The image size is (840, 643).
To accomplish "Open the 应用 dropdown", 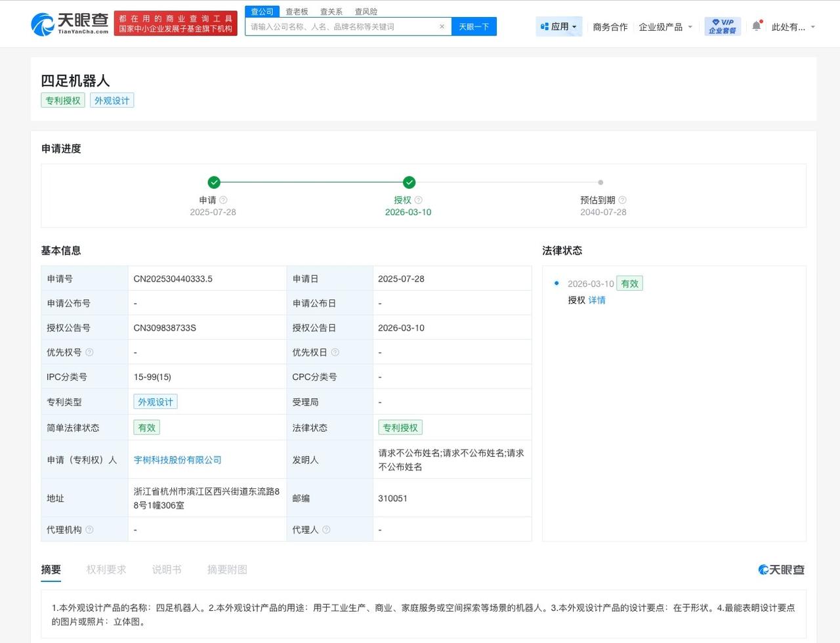I will point(558,26).
